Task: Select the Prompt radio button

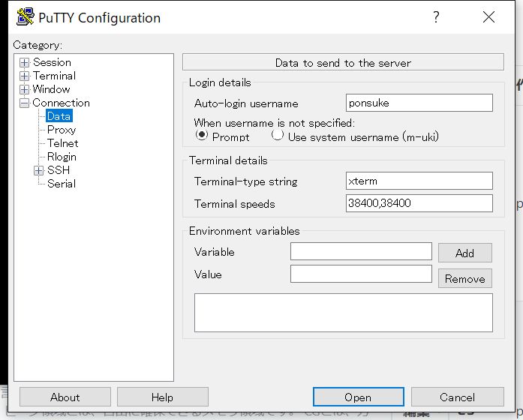Action: (201, 135)
